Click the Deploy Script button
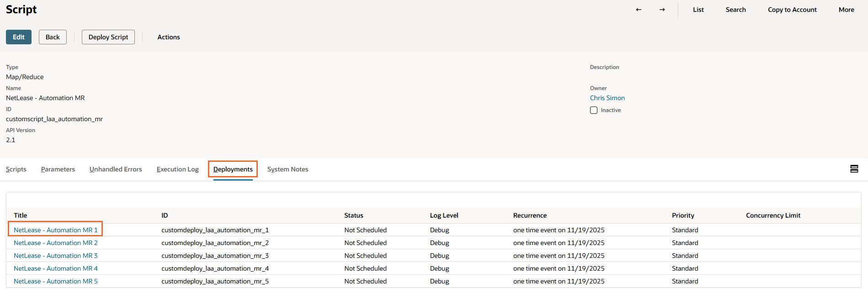 pyautogui.click(x=108, y=37)
